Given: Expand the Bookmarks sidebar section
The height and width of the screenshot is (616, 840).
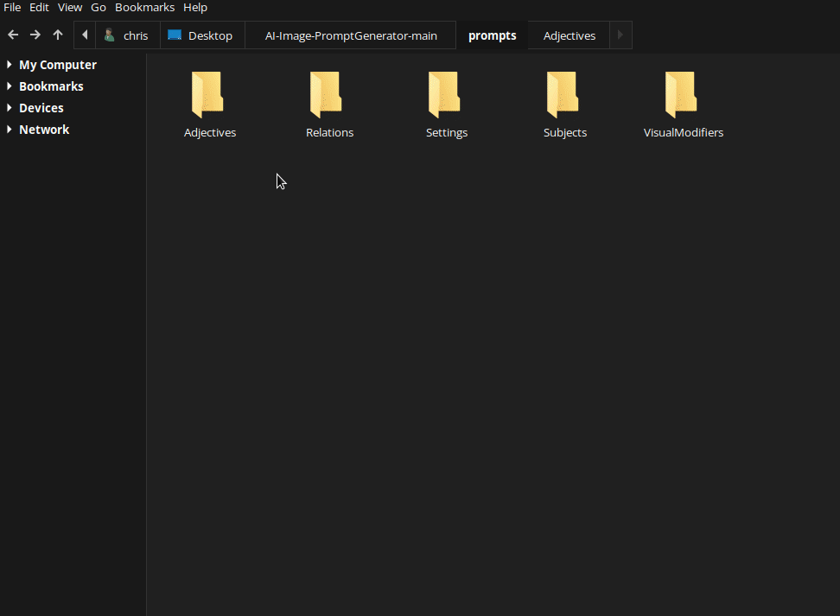Looking at the screenshot, I should click(x=10, y=86).
